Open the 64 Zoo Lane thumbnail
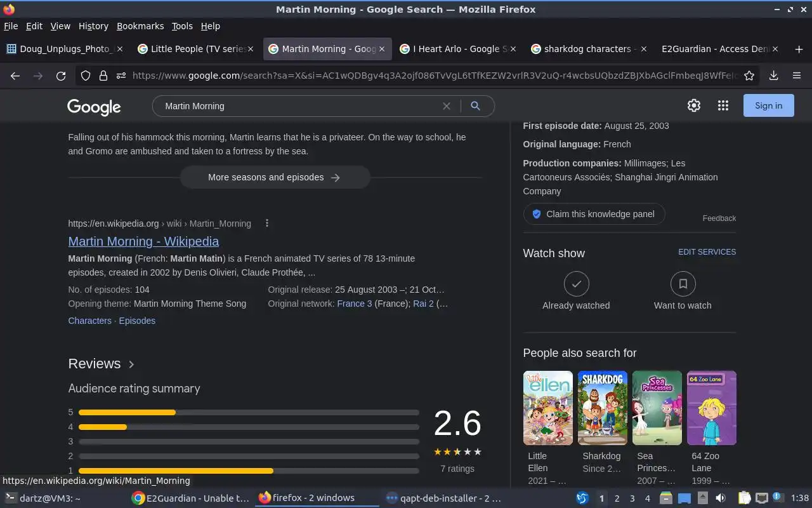This screenshot has width=812, height=508. 711,408
